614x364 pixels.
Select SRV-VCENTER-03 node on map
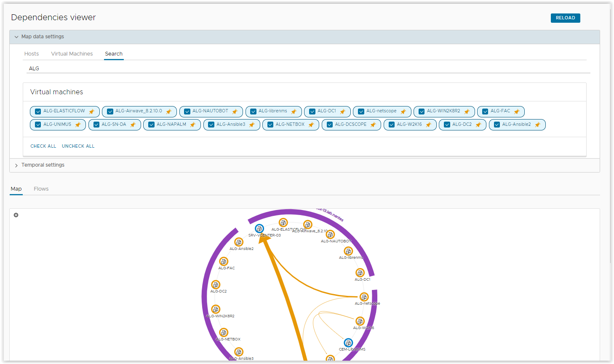pyautogui.click(x=259, y=228)
